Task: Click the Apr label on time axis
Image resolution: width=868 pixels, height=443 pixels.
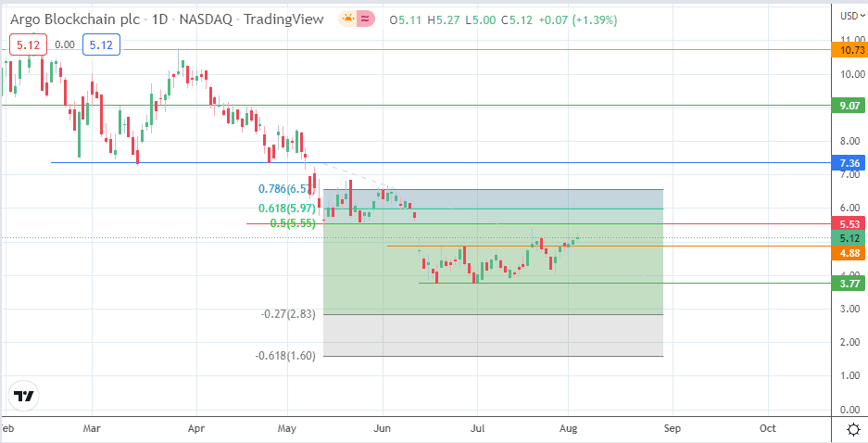Action: tap(196, 428)
